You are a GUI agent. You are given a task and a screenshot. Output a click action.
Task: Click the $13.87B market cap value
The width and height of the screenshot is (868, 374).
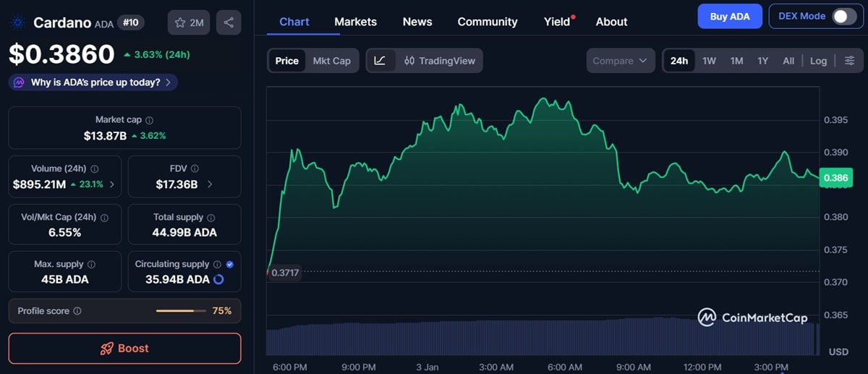[105, 135]
